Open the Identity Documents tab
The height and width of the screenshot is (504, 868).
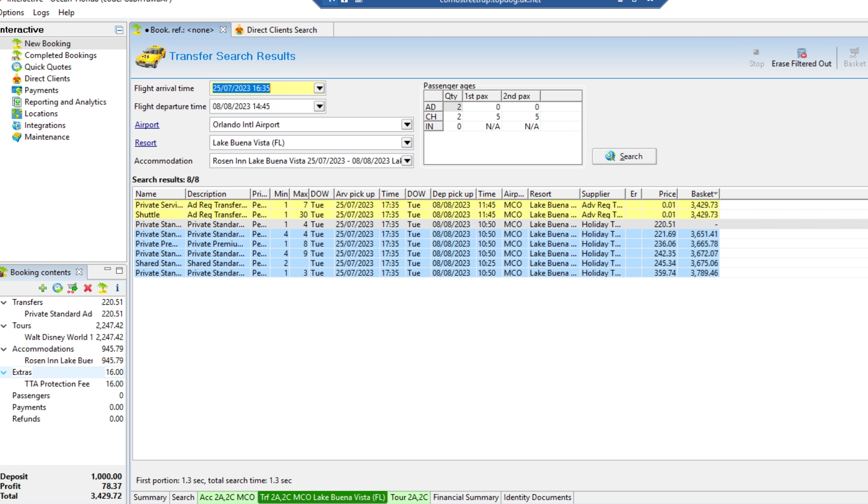[x=538, y=497]
